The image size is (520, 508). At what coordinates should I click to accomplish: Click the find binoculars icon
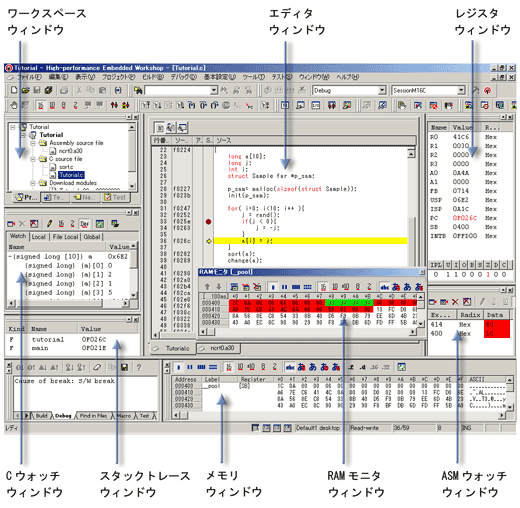coord(138,90)
